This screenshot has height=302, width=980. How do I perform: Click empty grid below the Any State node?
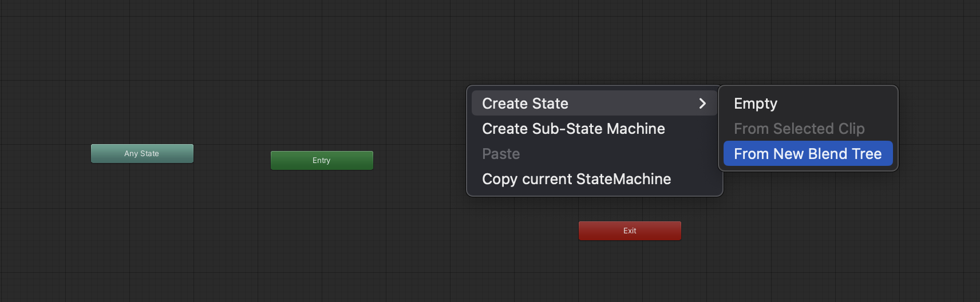tap(142, 229)
